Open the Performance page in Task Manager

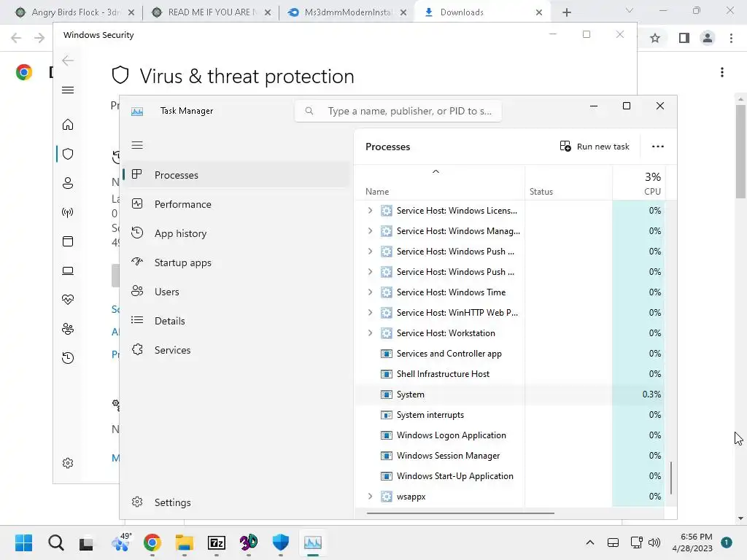[236, 204]
